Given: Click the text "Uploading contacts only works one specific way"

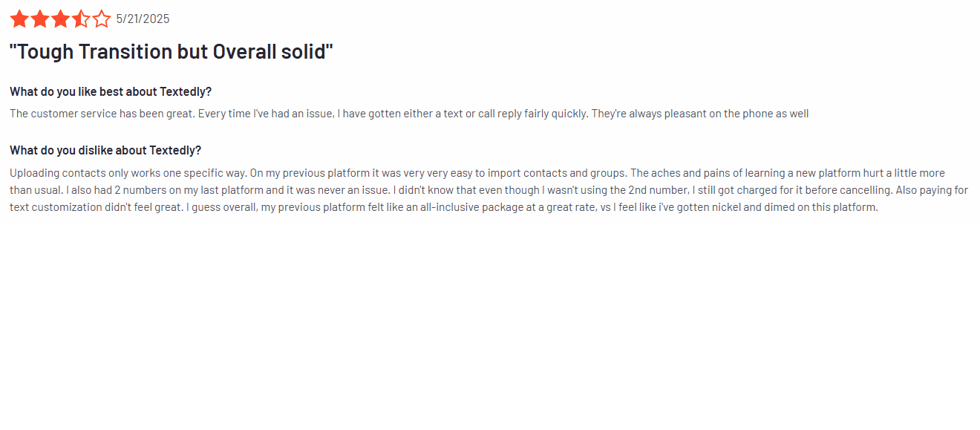Looking at the screenshot, I should (127, 173).
